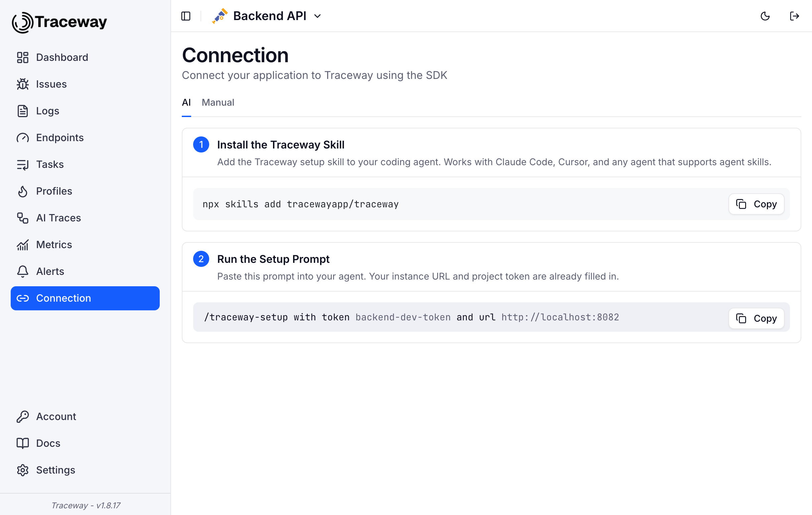Viewport: 812px width, 515px height.
Task: Switch to the Manual tab
Action: click(x=218, y=103)
